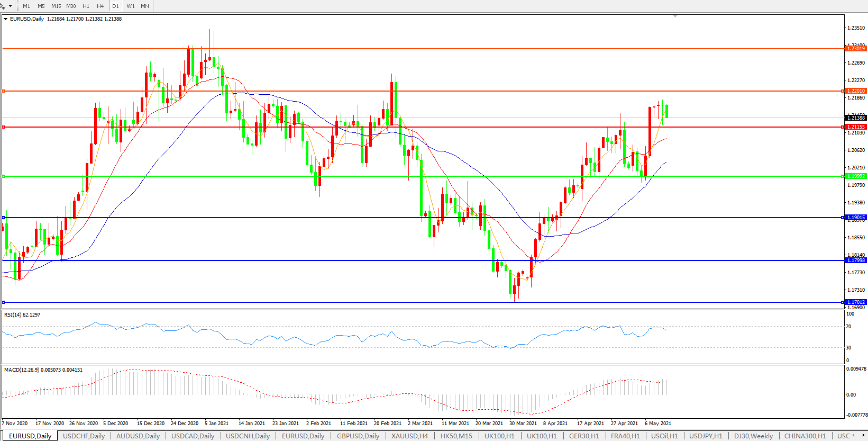This screenshot has width=868, height=441.
Task: Toggle the W1 weekly timeframe
Action: pos(130,6)
